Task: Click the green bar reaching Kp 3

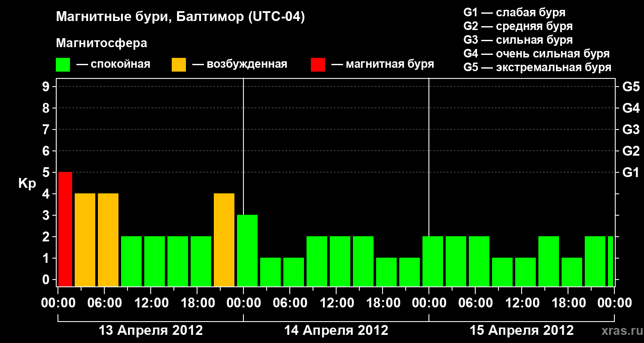Action: (247, 250)
